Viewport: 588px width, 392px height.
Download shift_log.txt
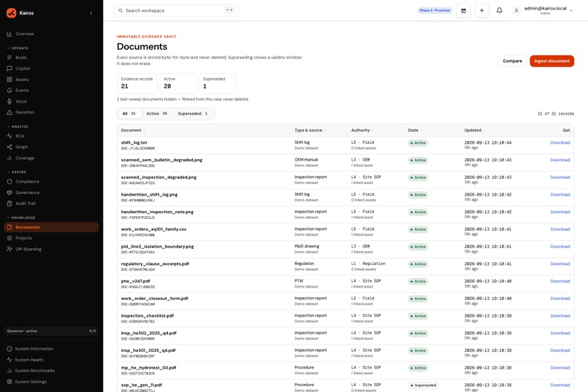(560, 142)
